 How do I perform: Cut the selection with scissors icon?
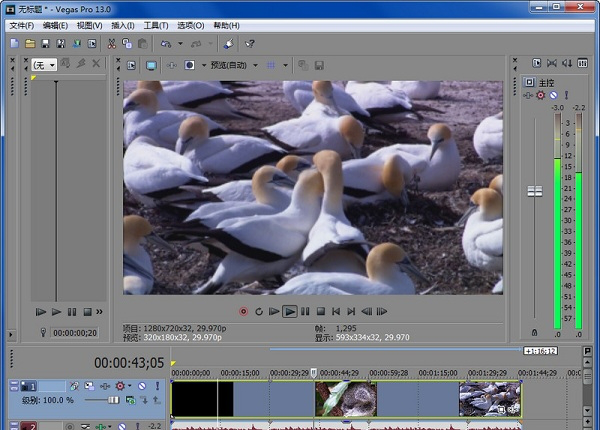pyautogui.click(x=112, y=44)
